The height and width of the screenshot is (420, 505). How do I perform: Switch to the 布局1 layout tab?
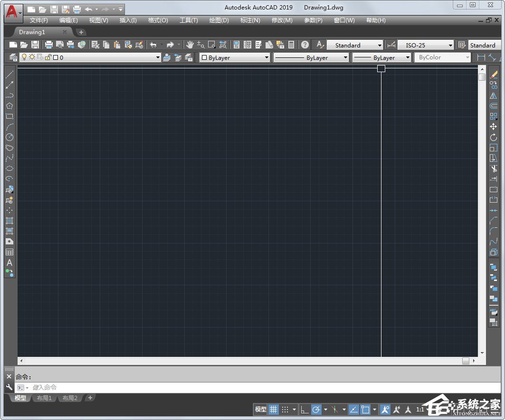[x=44, y=398]
